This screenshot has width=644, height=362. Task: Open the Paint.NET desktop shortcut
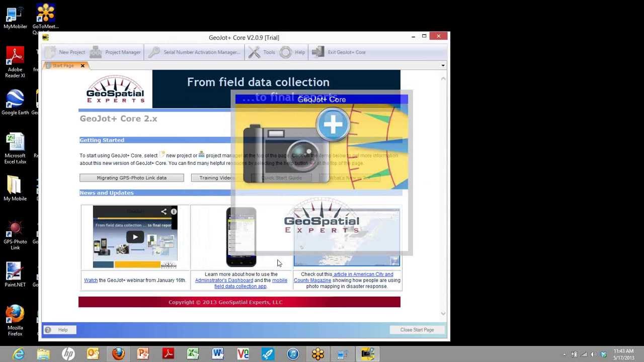(15, 275)
